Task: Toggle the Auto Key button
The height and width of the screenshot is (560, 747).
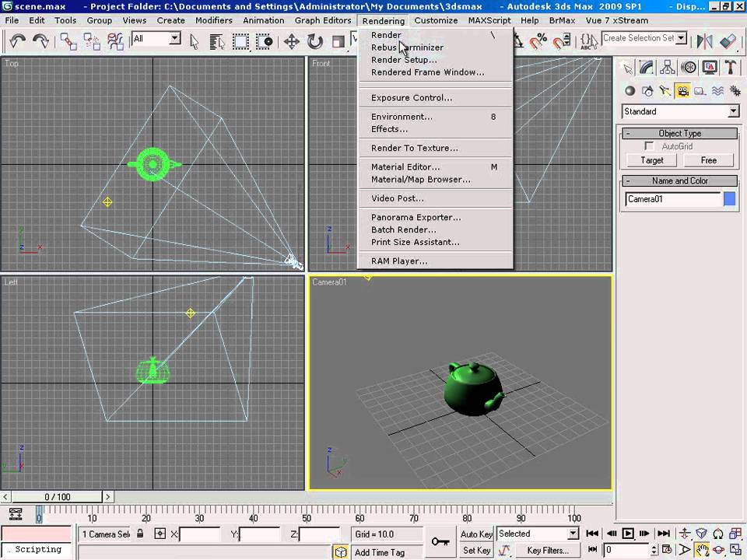Action: click(x=476, y=534)
